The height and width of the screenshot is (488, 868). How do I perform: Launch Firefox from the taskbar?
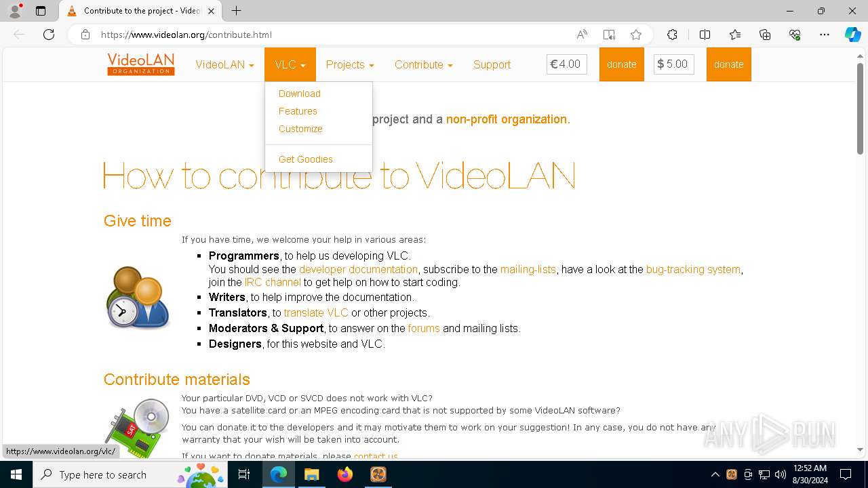tap(345, 474)
